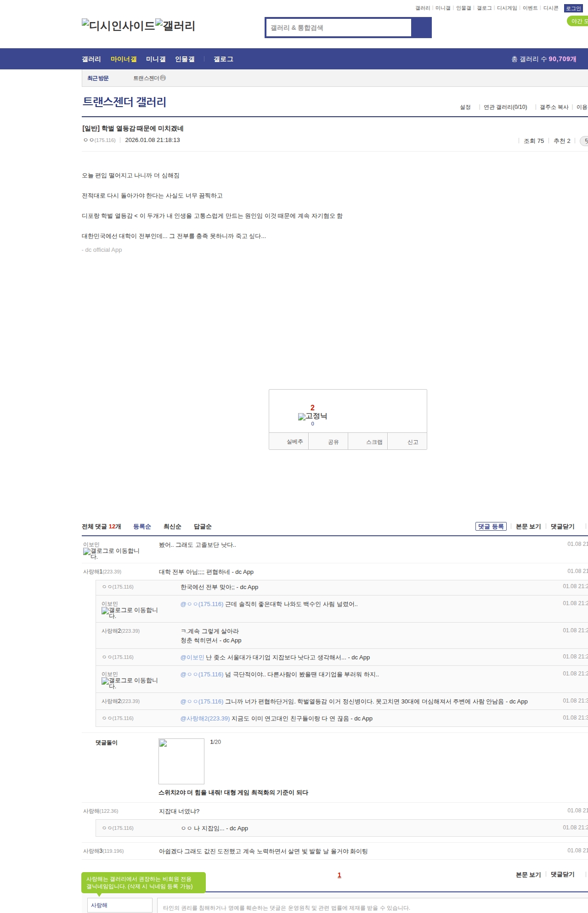Click the - dc official App signature

pos(102,250)
